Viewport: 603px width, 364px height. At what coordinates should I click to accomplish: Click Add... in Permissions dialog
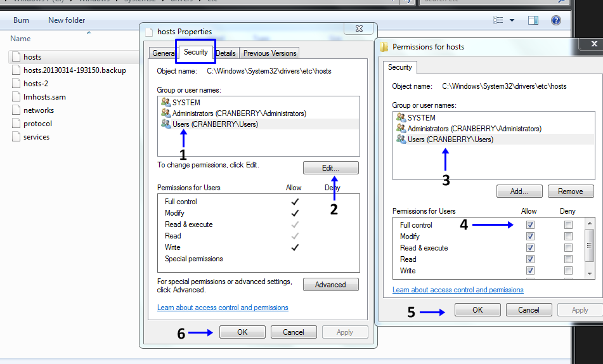click(519, 192)
